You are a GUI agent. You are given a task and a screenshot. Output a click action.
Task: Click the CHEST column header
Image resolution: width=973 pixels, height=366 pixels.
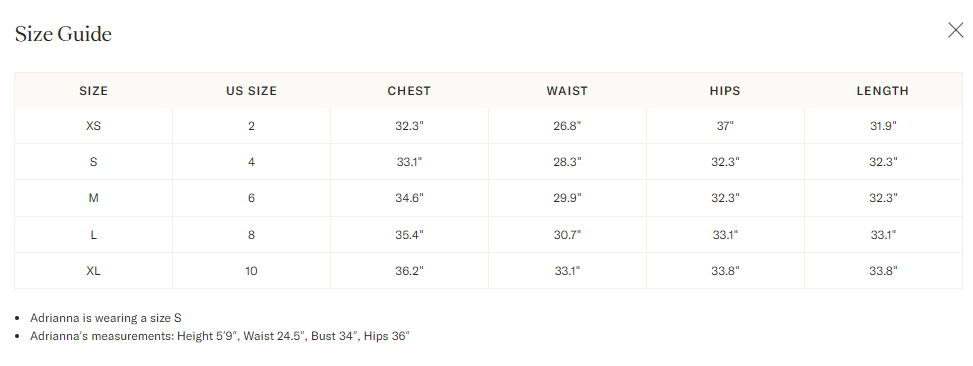409,91
